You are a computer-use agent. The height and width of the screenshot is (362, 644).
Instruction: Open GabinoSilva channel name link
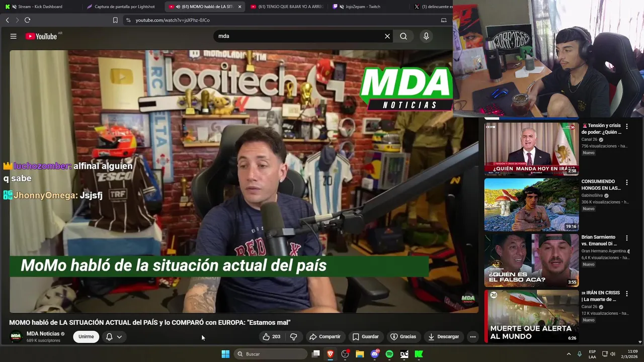coord(592,196)
